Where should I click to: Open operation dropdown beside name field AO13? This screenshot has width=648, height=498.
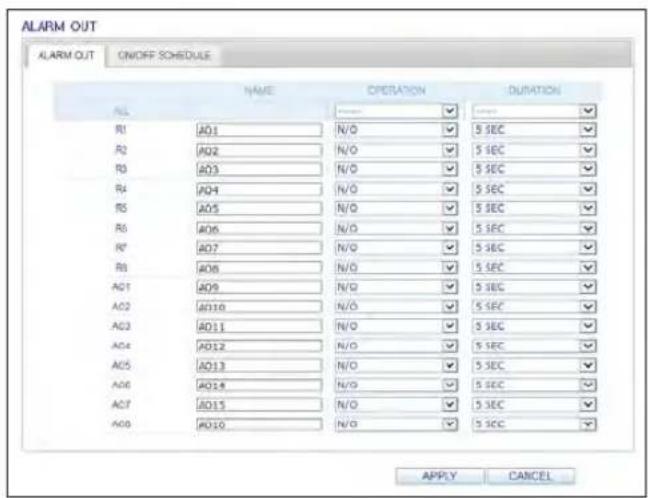pos(396,366)
